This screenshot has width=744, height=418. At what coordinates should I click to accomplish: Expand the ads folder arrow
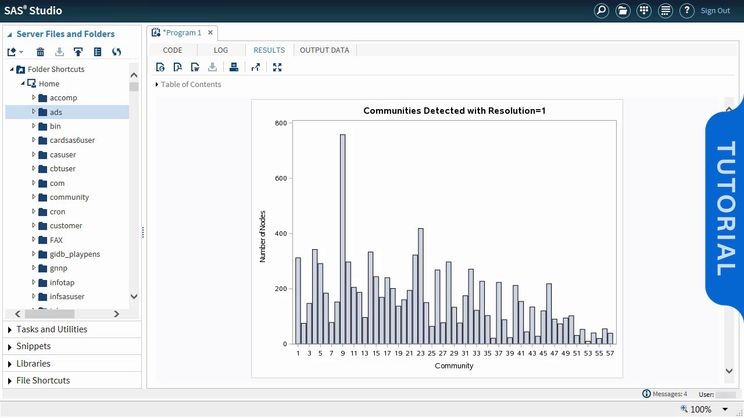pos(34,111)
